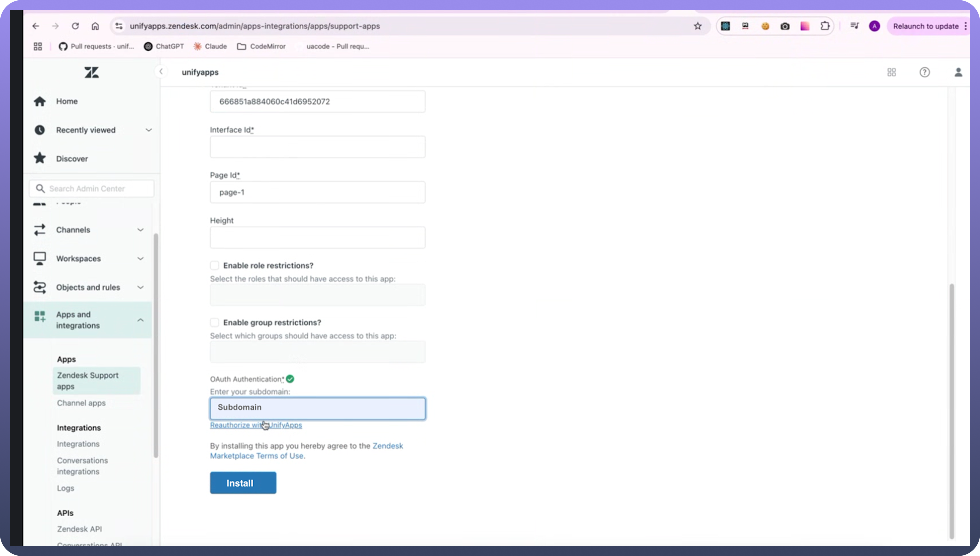
Task: Focus the Interface Id input field
Action: coord(317,147)
